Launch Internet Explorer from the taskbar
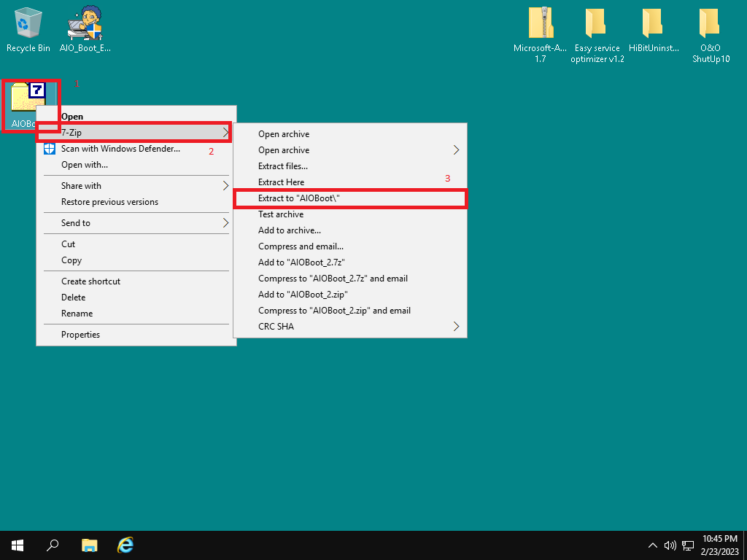 125,545
